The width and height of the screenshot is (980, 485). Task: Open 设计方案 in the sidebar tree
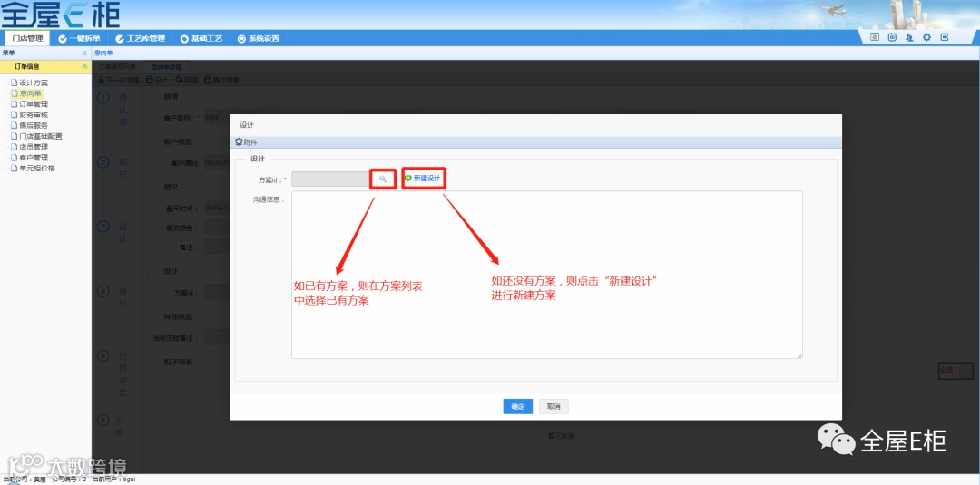(29, 82)
